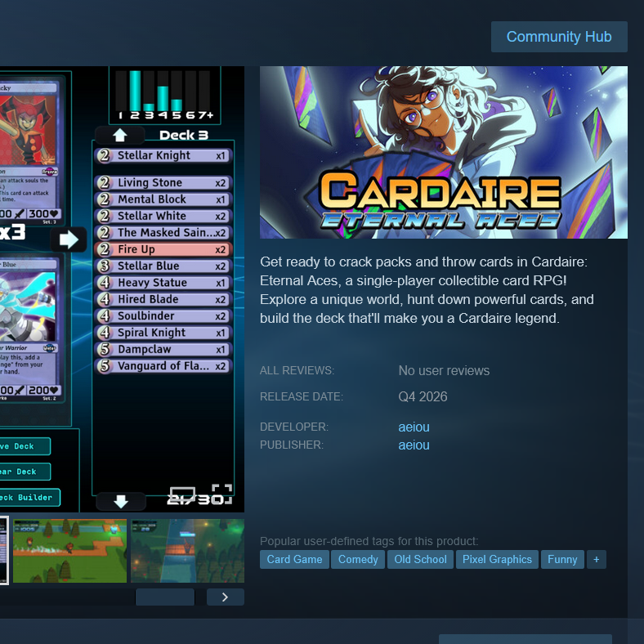Click the down arrow below the deck list
Screen dimensions: 644x644
(121, 502)
